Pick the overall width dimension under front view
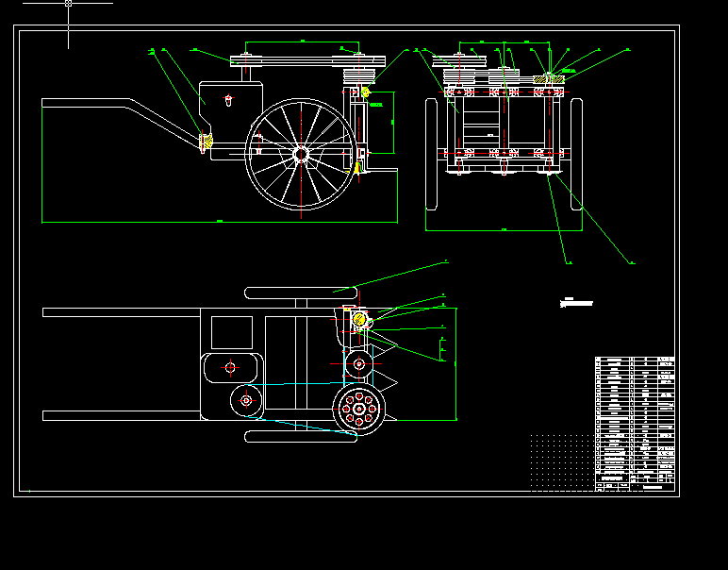Screen dimensions: 728x570 click(504, 229)
